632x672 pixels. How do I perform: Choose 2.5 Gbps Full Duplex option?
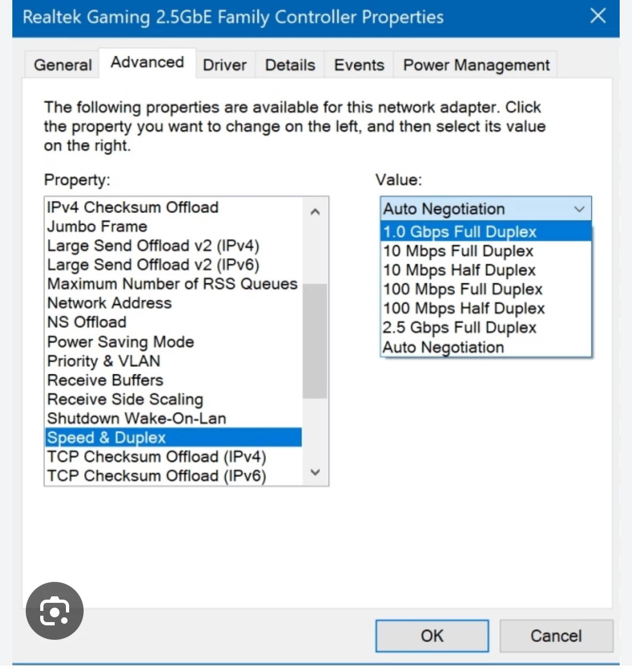[x=486, y=328]
